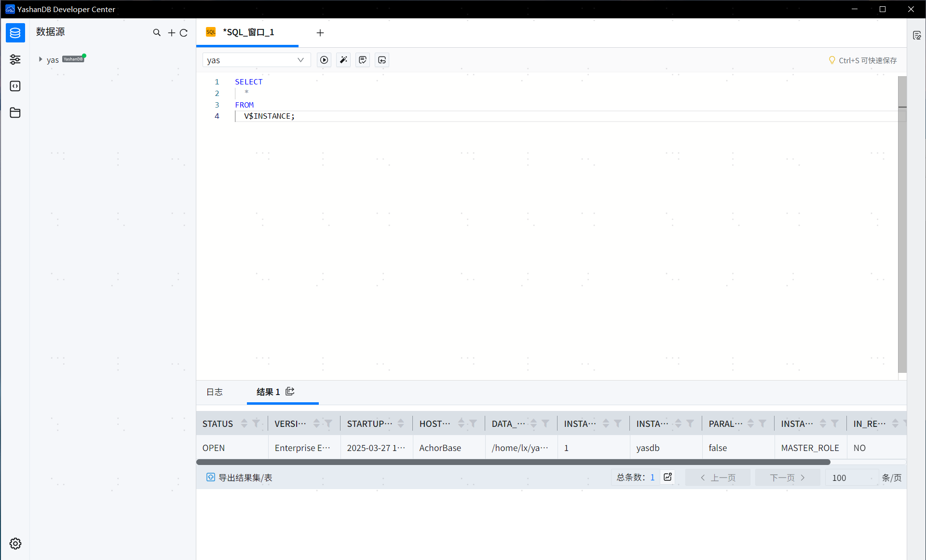Screen dimensions: 926x560
Task: Open the code snippets sidebar icon
Action: tap(15, 86)
